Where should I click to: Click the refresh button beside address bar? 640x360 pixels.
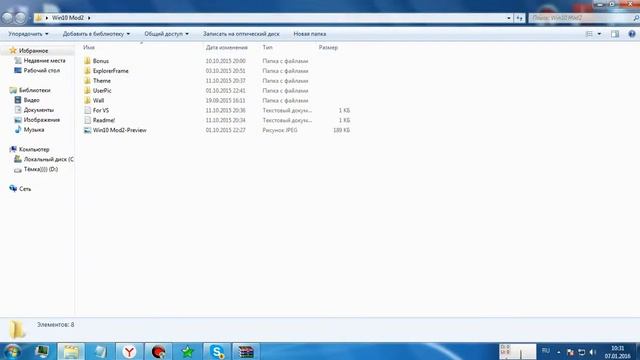tap(519, 18)
